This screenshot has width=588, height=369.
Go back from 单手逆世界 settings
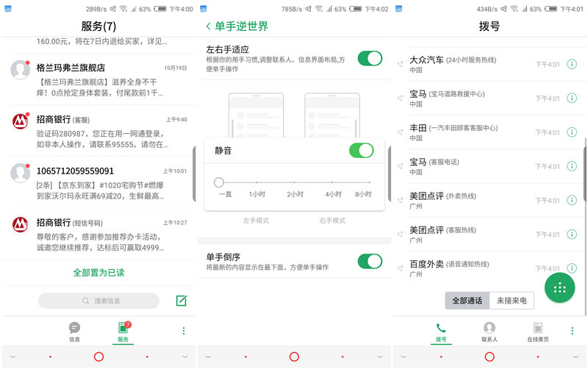tap(209, 26)
